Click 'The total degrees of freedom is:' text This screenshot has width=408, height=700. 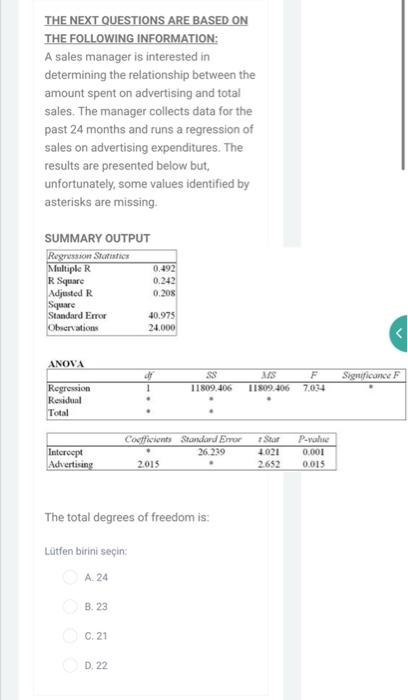[x=127, y=517]
